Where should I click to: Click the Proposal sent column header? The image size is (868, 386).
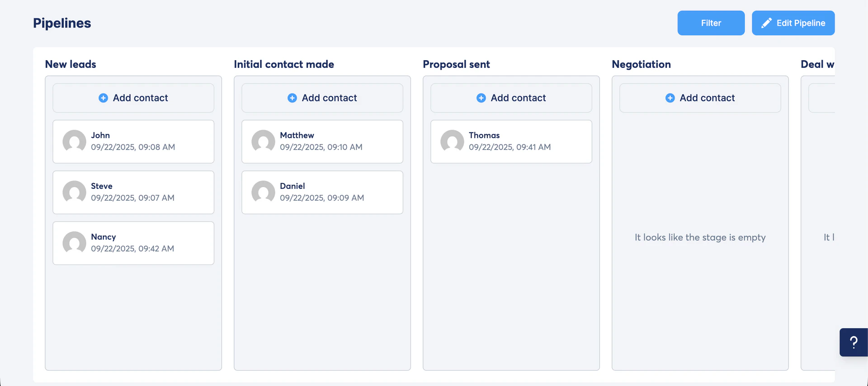coord(456,64)
